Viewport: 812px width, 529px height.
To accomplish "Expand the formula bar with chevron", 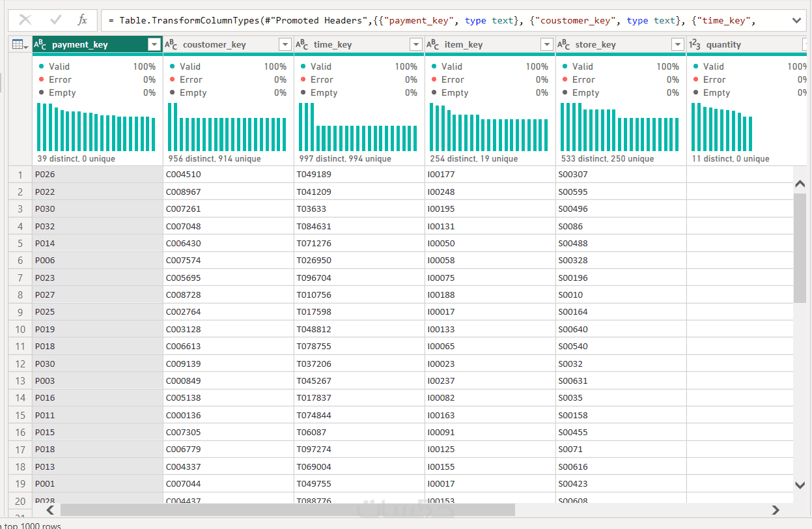I will 796,21.
